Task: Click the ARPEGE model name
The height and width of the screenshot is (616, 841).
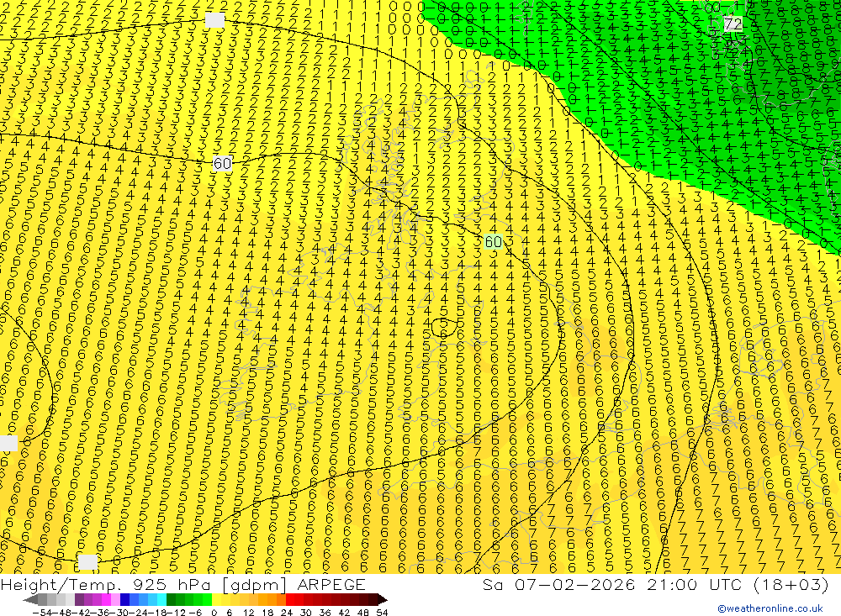Action: tap(331, 584)
